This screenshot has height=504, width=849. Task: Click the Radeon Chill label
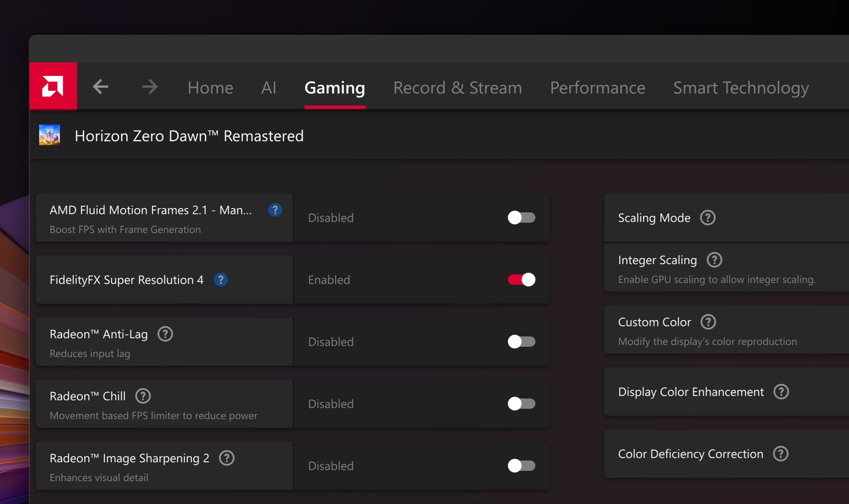tap(87, 396)
